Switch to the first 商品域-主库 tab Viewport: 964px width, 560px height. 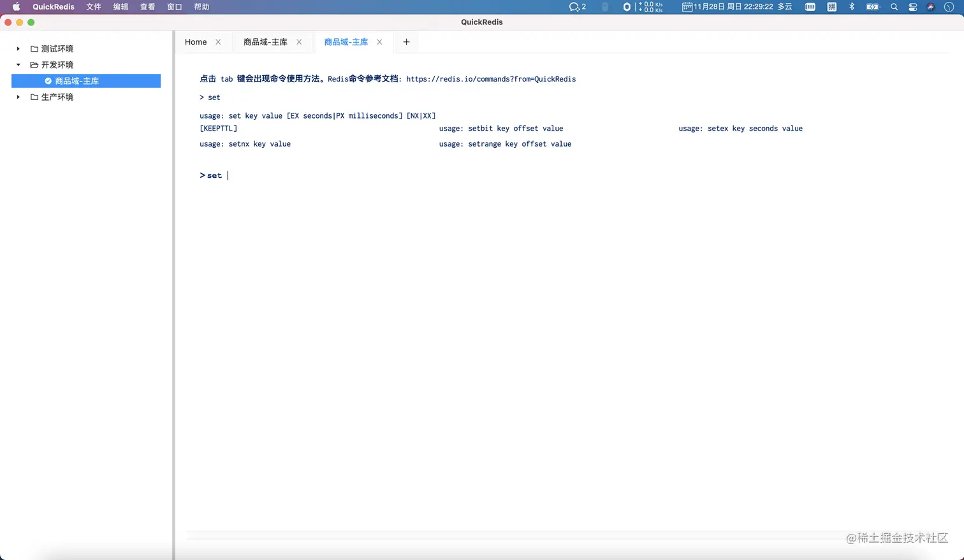coord(265,42)
